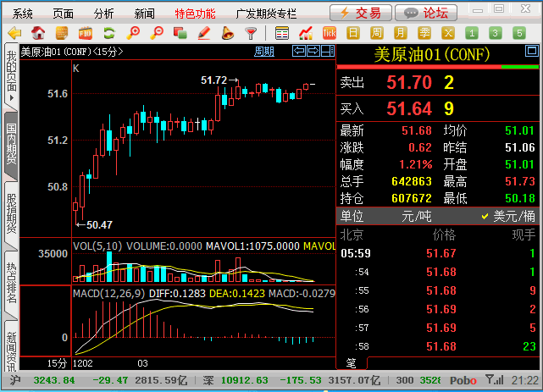Go to the home page icon

tap(37, 33)
